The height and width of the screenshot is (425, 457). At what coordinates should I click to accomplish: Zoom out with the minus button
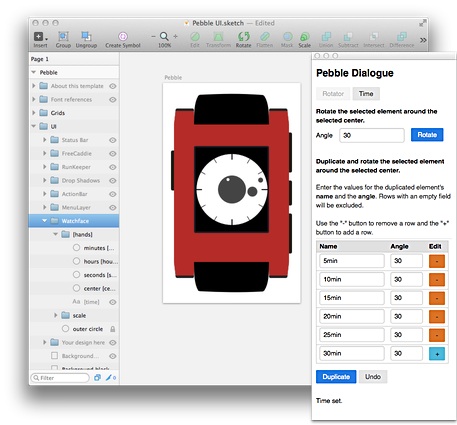pyautogui.click(x=153, y=36)
